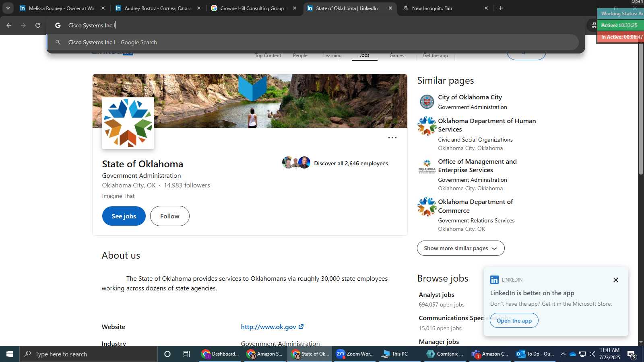Open Comtanix app from taskbar
Image resolution: width=644 pixels, height=362 pixels.
pos(445,354)
